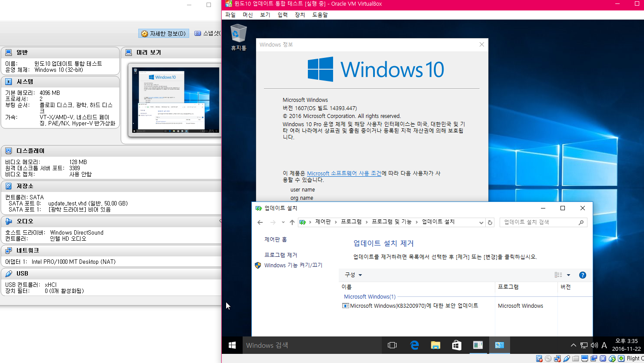Expand the address bar history dropdown
Viewport: 644px width, 363px height.
point(481,222)
